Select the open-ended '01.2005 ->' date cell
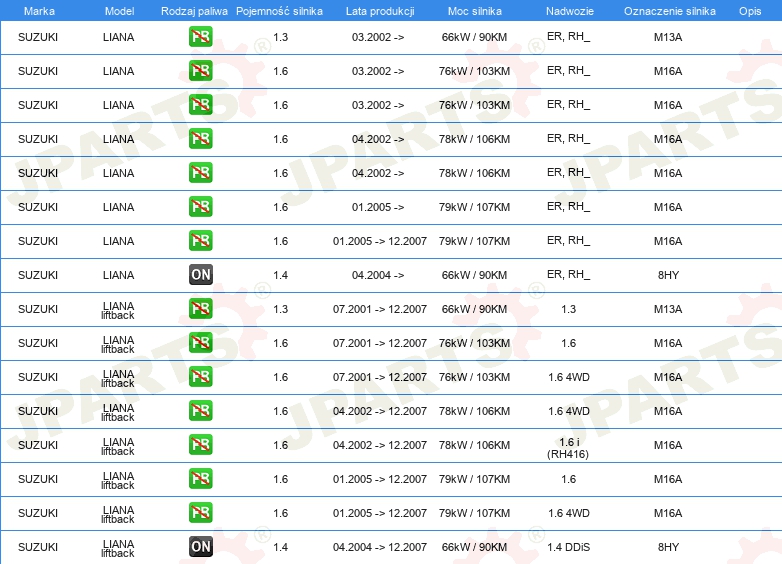This screenshot has height=564, width=782. (378, 207)
